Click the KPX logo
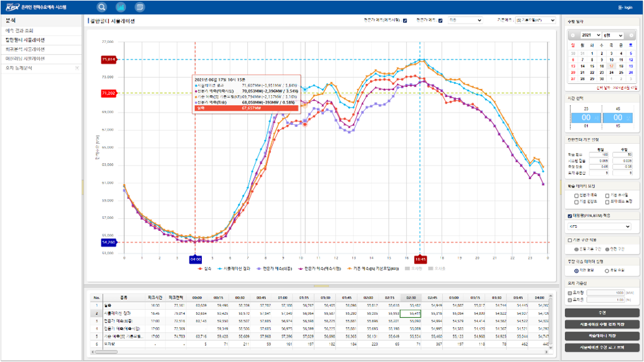Viewport: 644px width, 362px height. (x=12, y=7)
